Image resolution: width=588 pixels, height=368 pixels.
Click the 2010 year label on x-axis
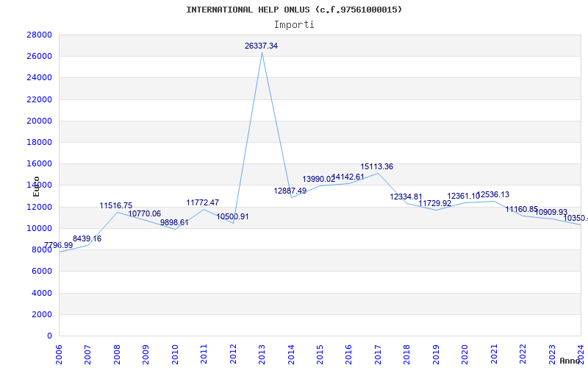(x=176, y=353)
